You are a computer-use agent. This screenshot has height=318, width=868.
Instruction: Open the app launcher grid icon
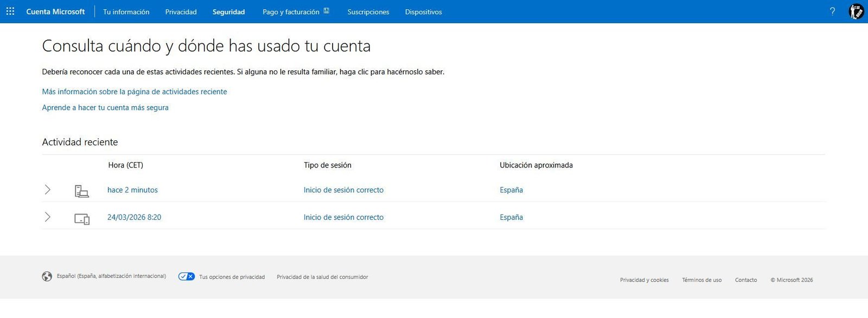click(x=10, y=11)
